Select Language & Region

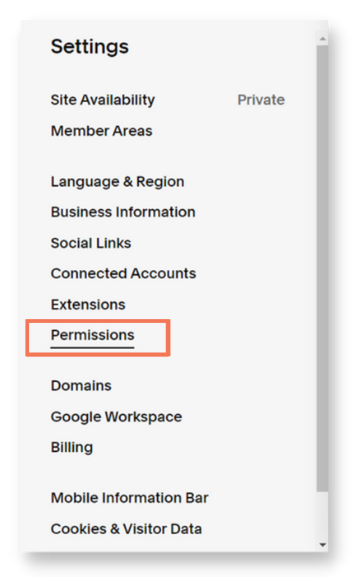(x=117, y=182)
